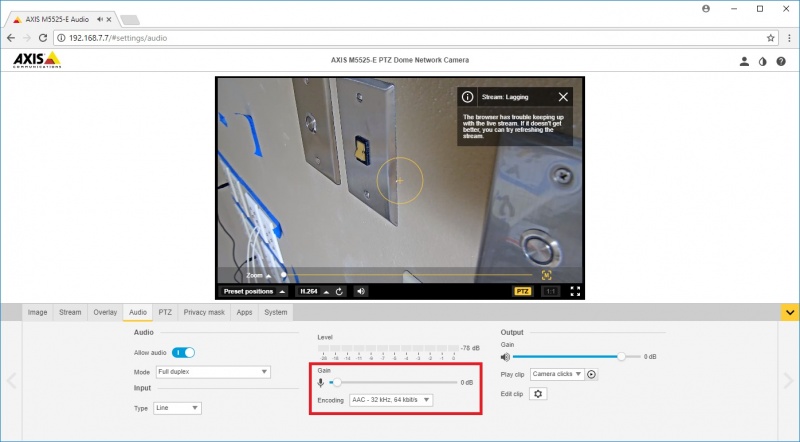Image resolution: width=800 pixels, height=442 pixels.
Task: Open the Chrome profile icon in title bar
Action: (x=706, y=9)
